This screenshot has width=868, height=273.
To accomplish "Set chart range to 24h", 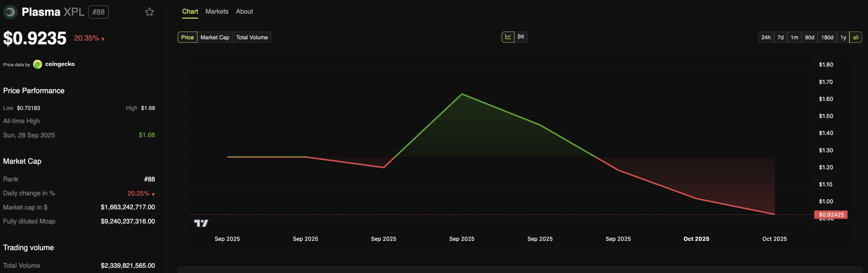I will pos(766,37).
